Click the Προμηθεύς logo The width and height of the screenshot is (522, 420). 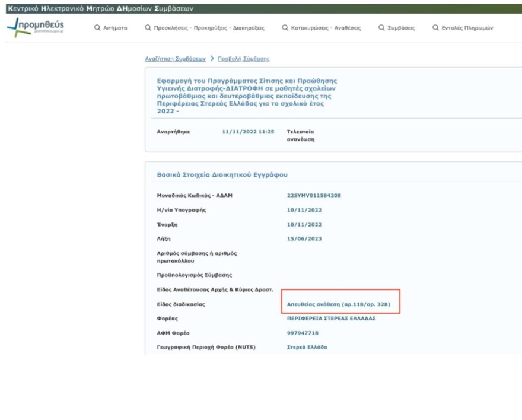[36, 27]
